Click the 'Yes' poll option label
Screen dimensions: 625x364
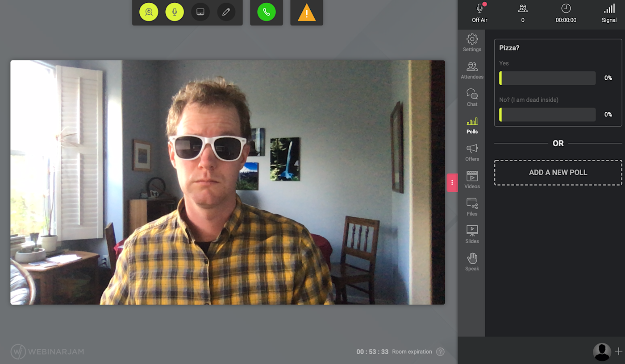504,63
